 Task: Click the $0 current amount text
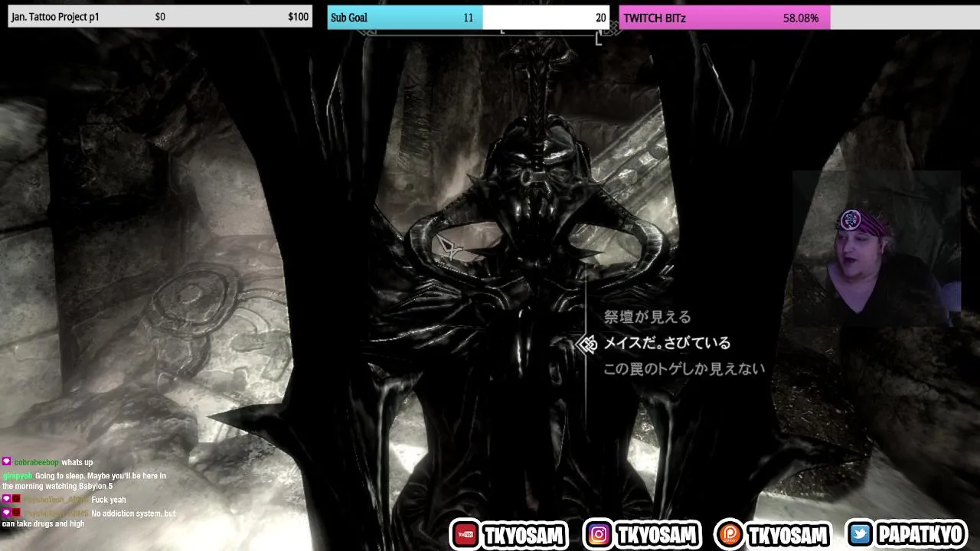[160, 17]
